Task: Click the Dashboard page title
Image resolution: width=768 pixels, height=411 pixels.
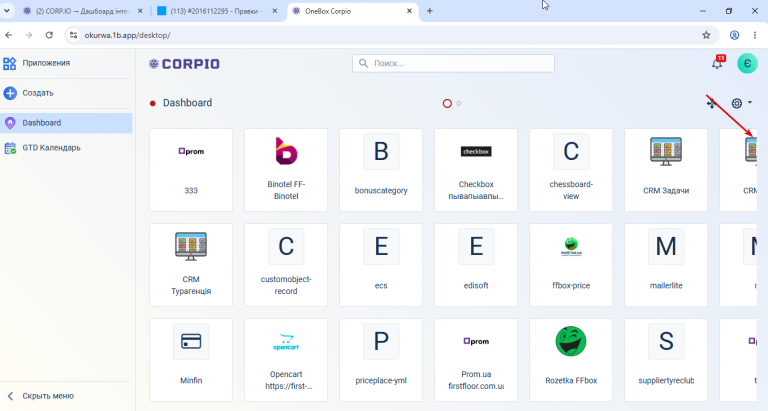Action: pos(187,103)
